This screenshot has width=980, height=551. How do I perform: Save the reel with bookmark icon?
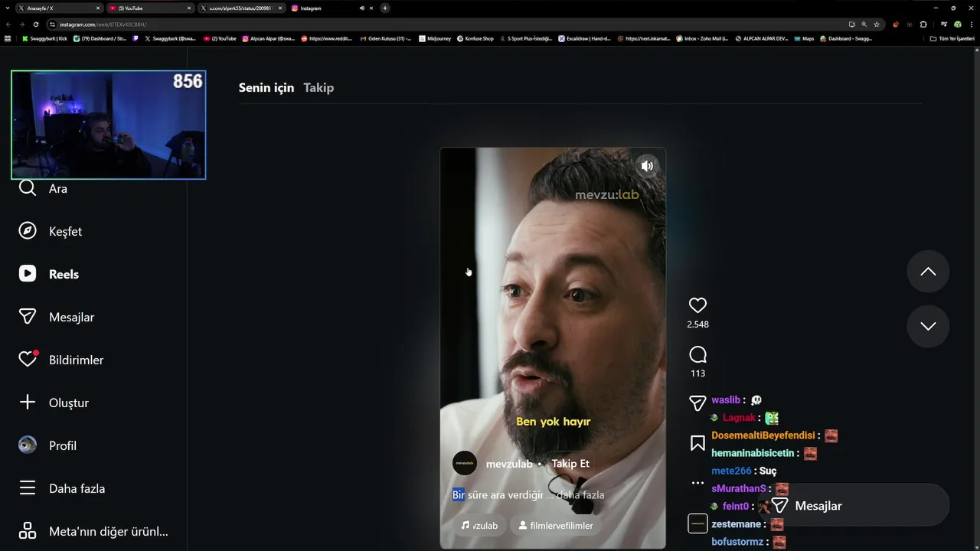click(x=697, y=443)
